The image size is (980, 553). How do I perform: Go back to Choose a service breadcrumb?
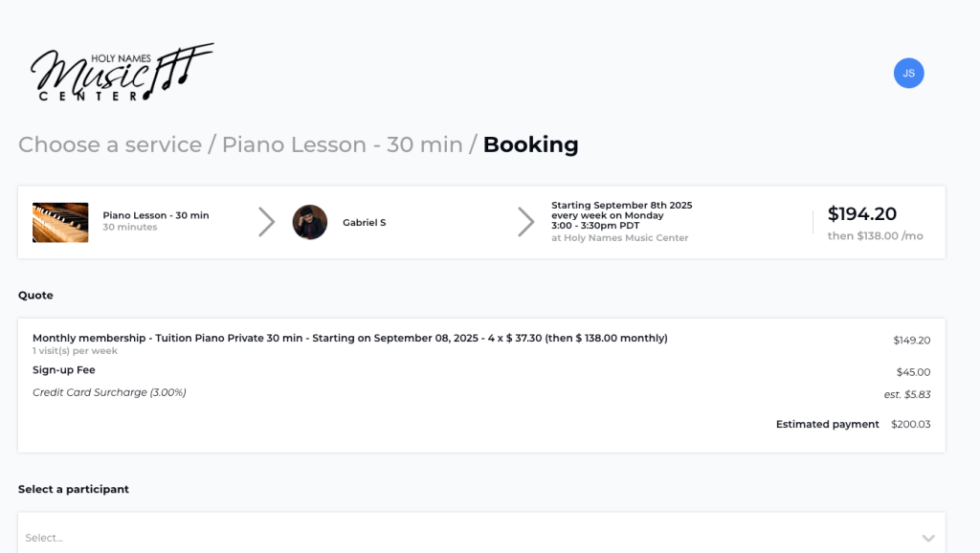tap(110, 144)
